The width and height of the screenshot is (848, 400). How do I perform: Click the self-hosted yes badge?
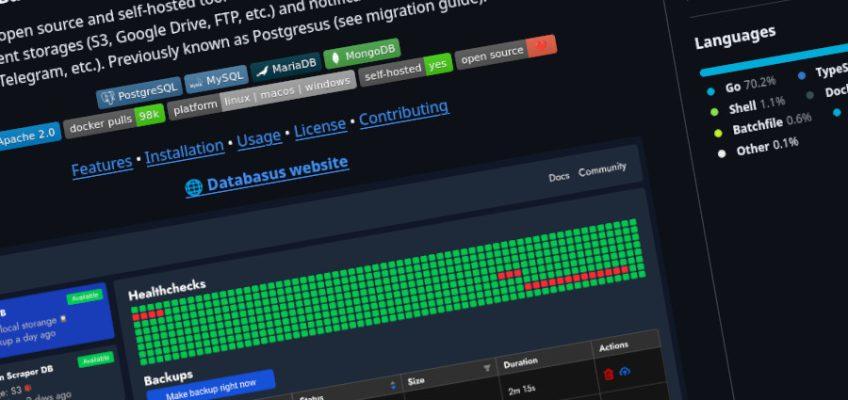click(405, 69)
